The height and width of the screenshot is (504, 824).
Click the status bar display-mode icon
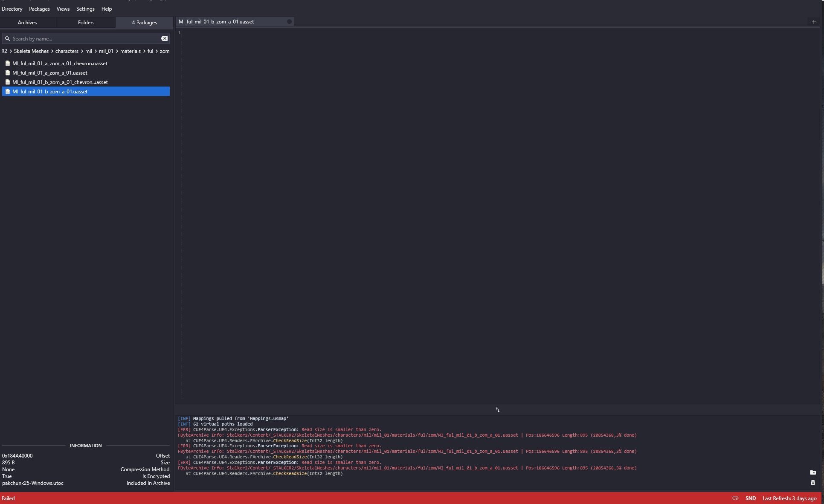coord(735,498)
